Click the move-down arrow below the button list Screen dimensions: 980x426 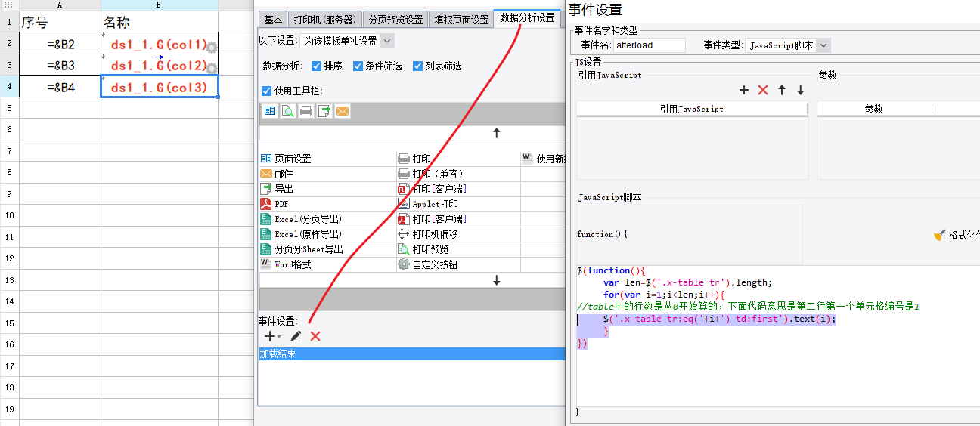pos(497,280)
